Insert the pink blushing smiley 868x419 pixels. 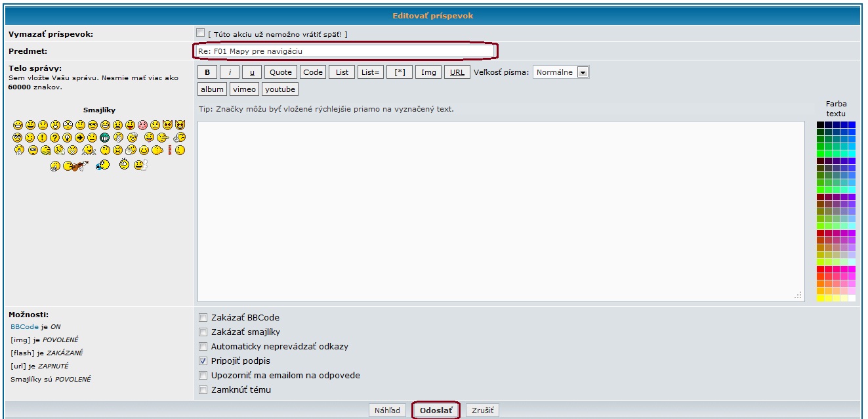coord(142,125)
